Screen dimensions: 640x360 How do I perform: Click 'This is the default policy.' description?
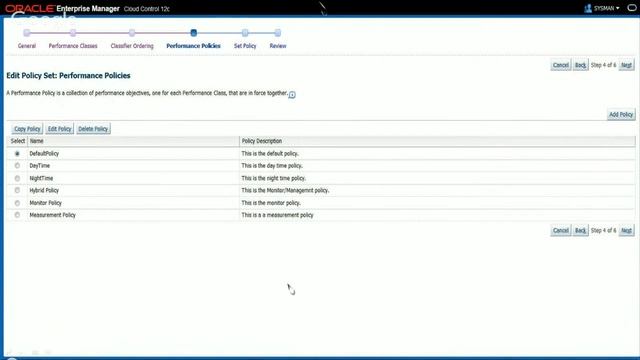(x=270, y=153)
